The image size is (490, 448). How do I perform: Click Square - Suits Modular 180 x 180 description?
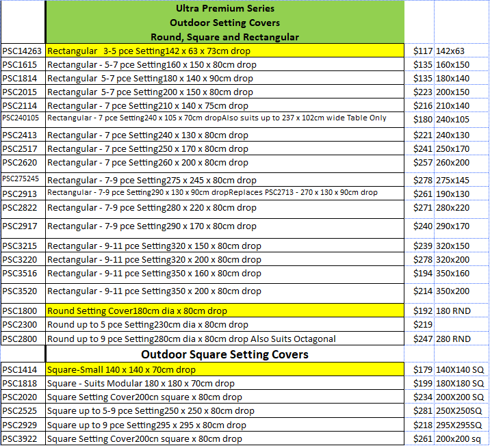[225, 383]
